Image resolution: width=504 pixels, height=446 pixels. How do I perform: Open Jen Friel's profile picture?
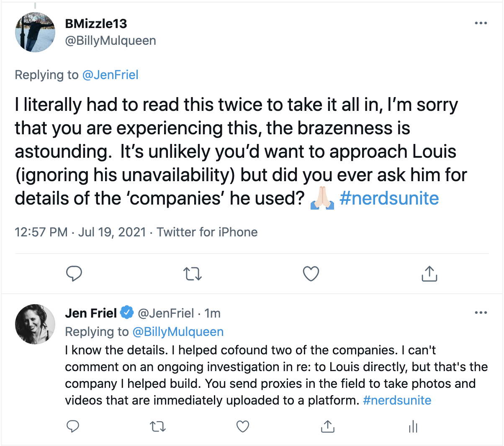point(35,324)
